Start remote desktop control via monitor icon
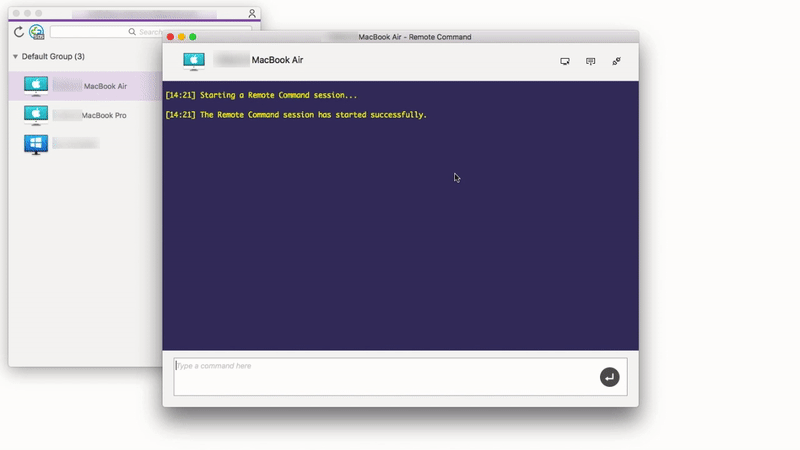 565,61
